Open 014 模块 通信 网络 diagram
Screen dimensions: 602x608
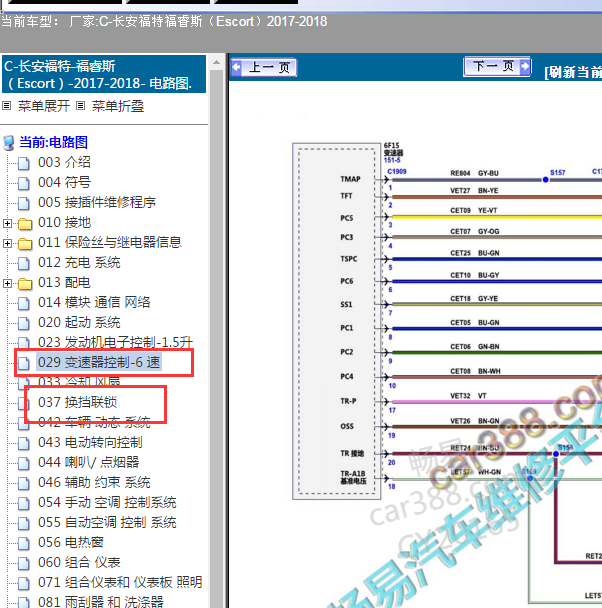[x=94, y=302]
